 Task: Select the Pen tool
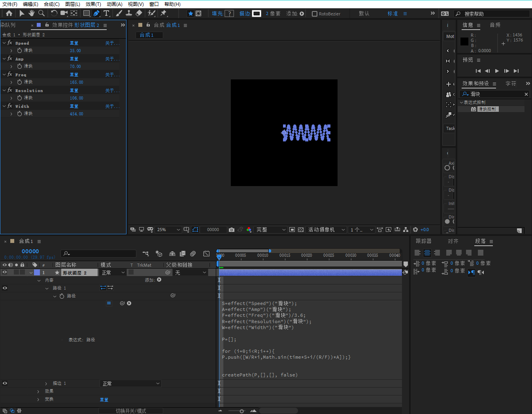(96, 13)
